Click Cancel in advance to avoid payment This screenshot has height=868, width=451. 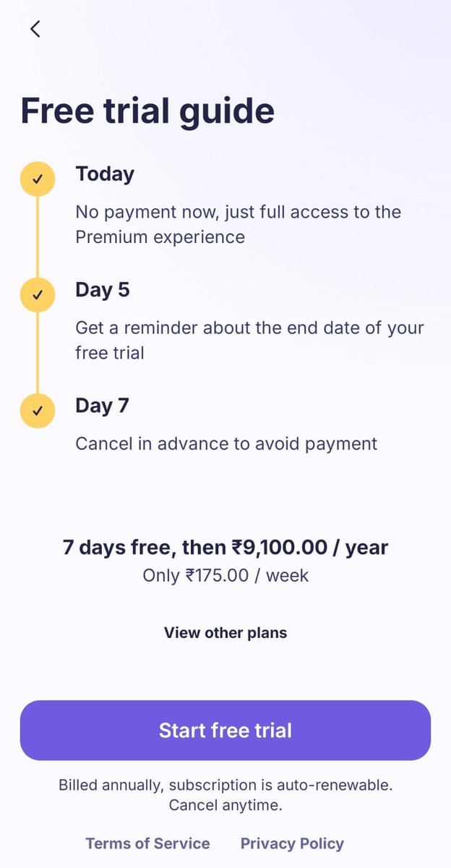(x=226, y=443)
